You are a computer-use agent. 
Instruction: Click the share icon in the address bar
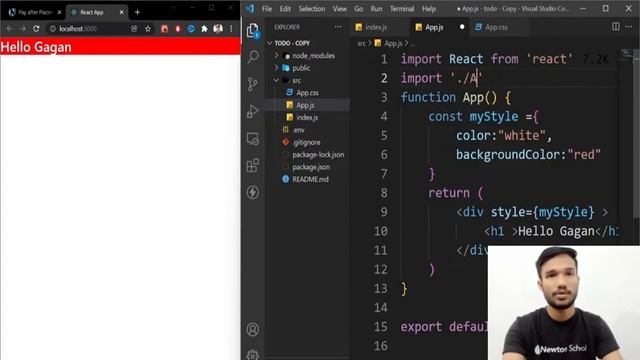(134, 29)
